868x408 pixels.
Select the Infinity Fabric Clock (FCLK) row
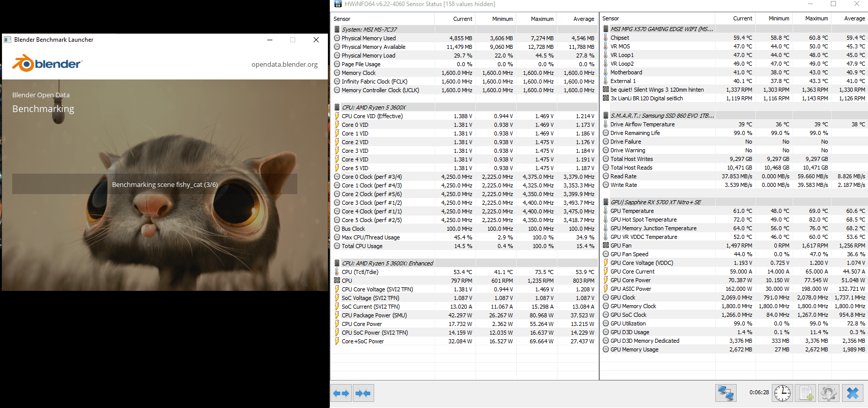point(464,81)
